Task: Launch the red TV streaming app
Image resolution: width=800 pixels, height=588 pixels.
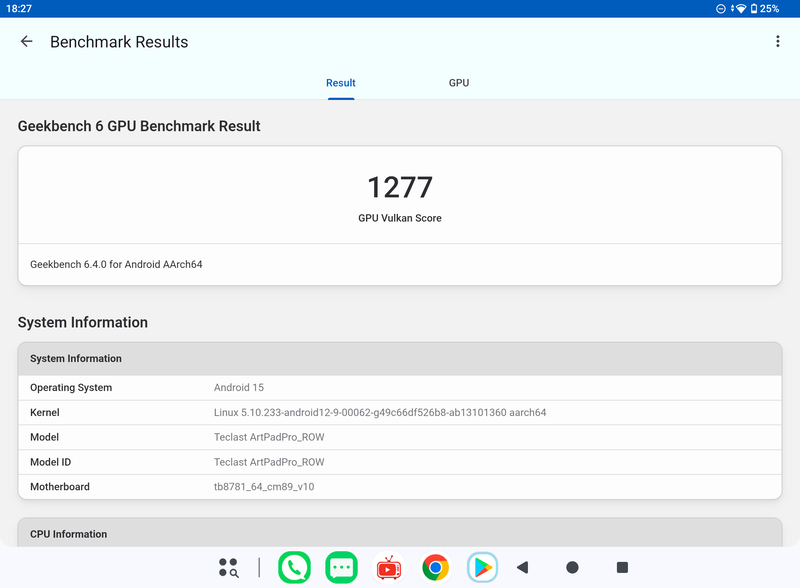Action: pos(388,568)
